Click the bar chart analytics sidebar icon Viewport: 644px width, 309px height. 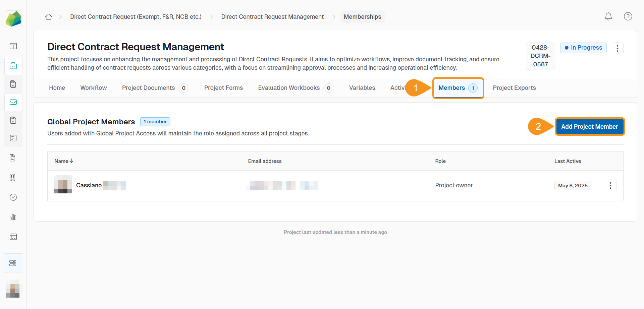13,217
